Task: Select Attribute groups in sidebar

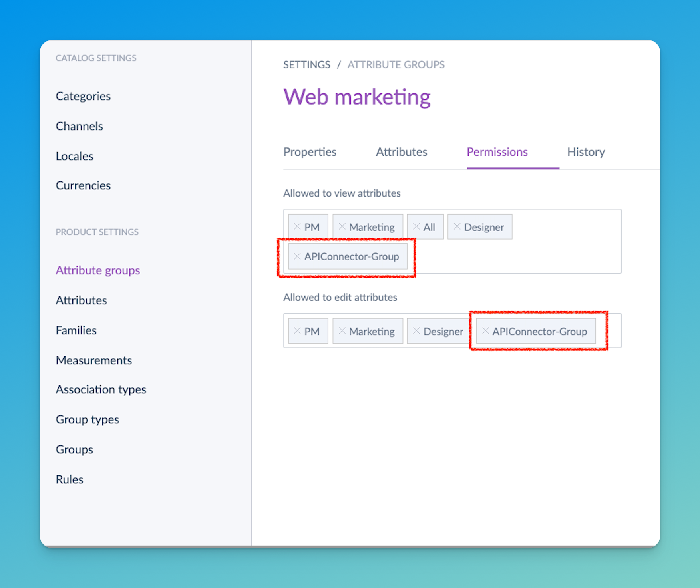Action: [x=98, y=270]
